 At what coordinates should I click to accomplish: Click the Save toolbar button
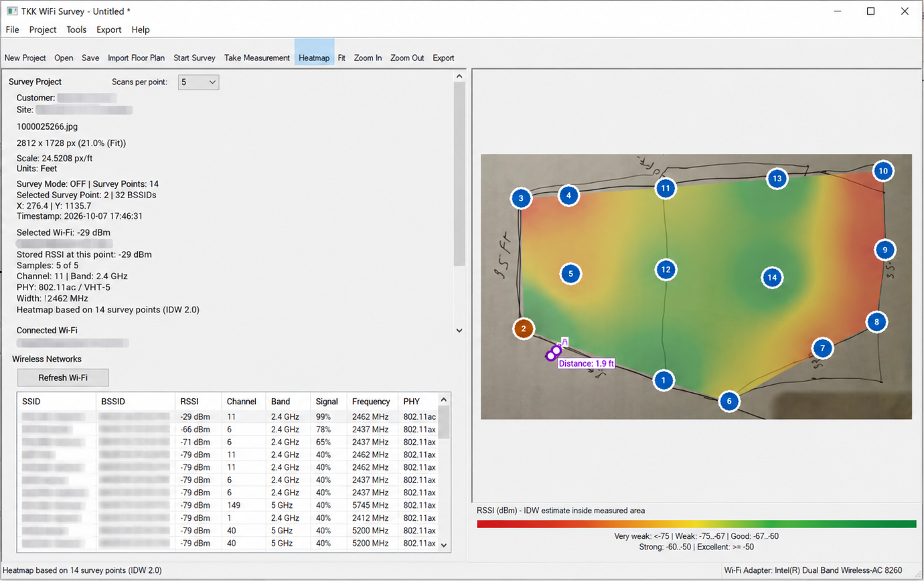point(90,58)
